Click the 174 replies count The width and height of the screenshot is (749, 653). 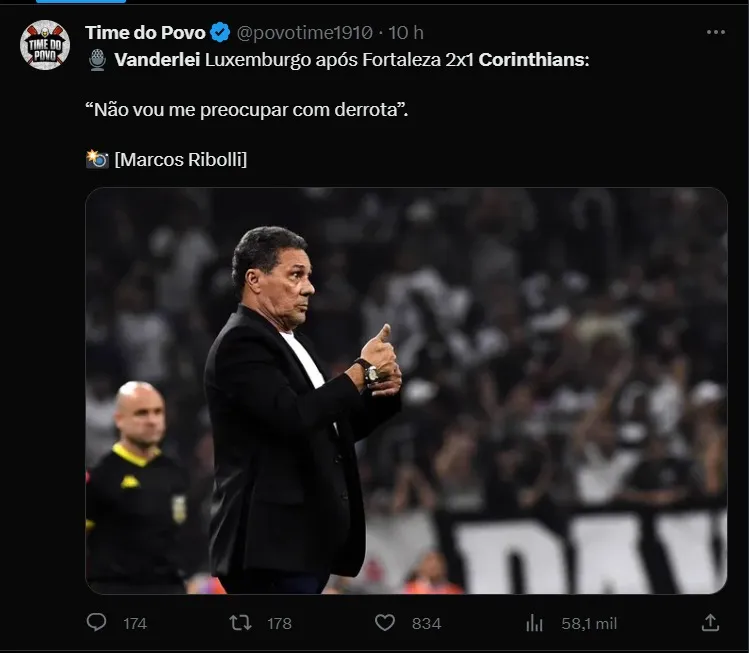coord(135,623)
